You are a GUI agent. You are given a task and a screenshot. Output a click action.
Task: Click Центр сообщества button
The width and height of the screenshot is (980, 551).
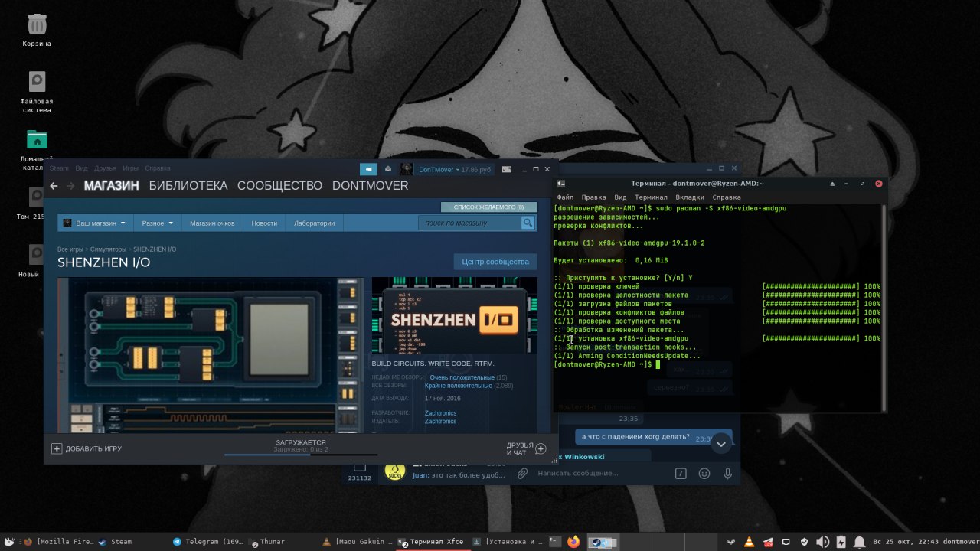click(x=495, y=262)
